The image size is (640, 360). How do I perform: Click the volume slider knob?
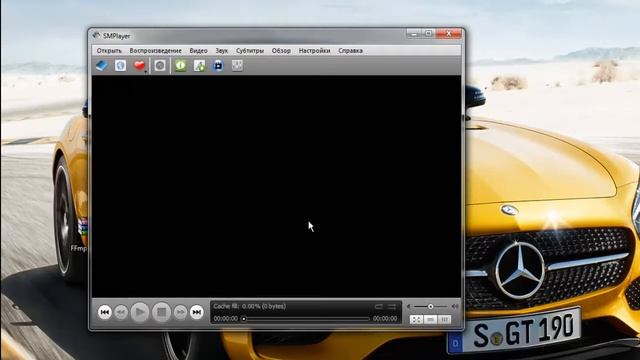pos(430,306)
